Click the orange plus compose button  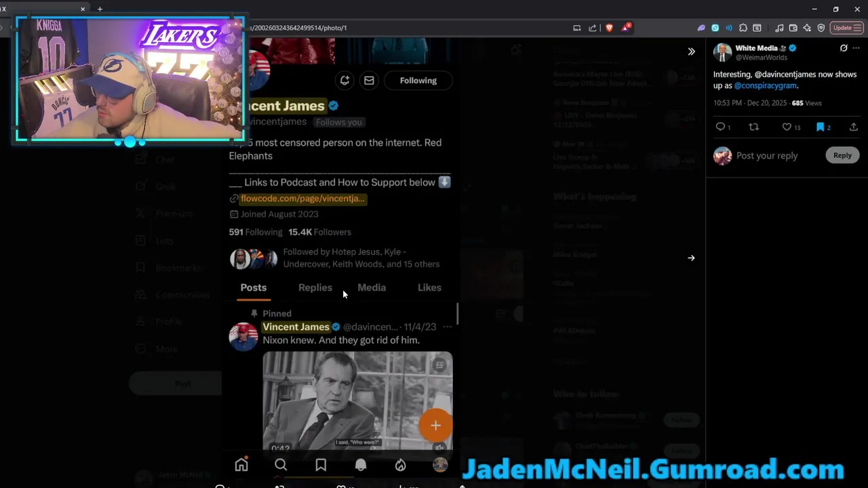pos(435,425)
